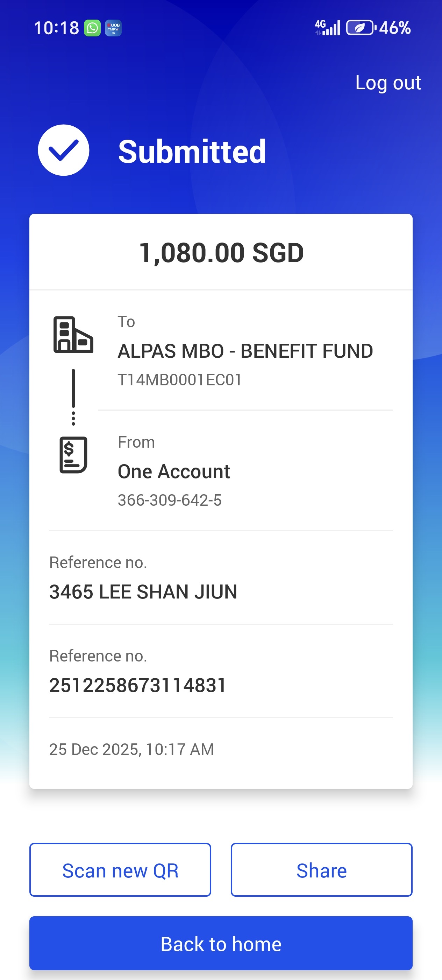Viewport: 442px width, 980px height.
Task: Tap the 25 Dec 2025 timestamp
Action: tap(131, 749)
